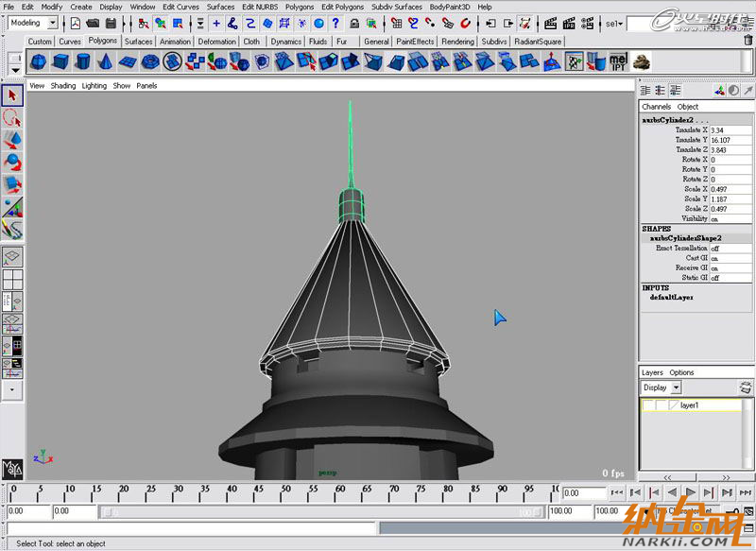Open the Edit Polygons menu

pos(342,7)
